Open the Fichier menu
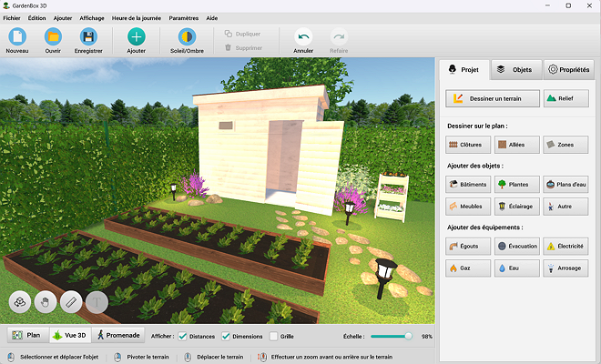 pos(12,18)
